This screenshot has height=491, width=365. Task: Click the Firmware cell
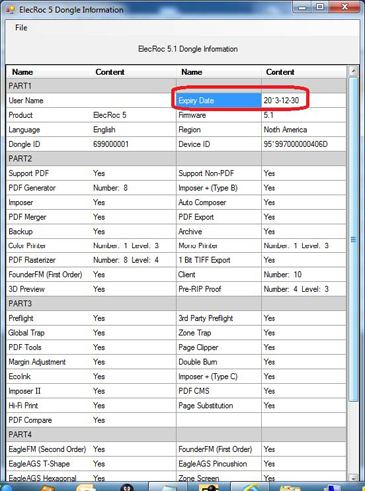(x=219, y=115)
